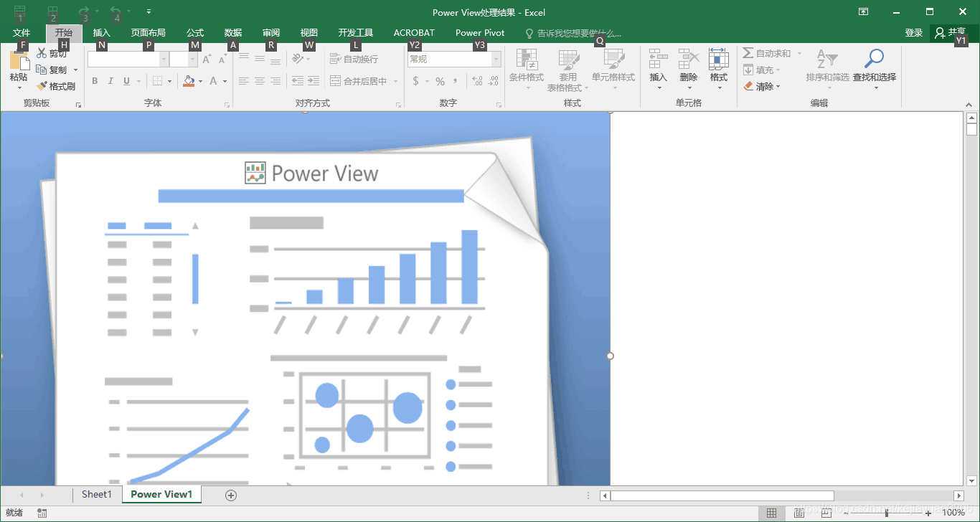Click the zoom slider handle
Viewport: 980px width, 522px height.
[887, 513]
